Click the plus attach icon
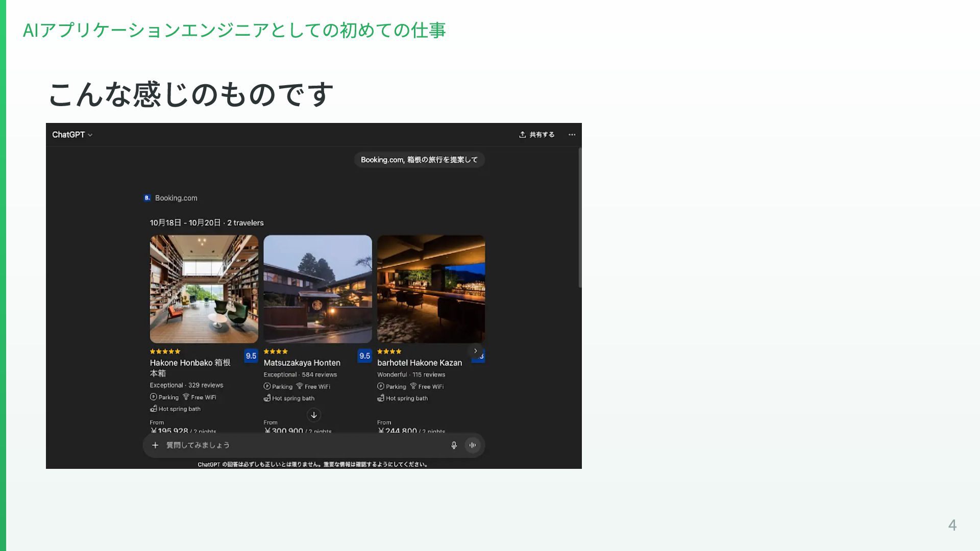This screenshot has width=980, height=551. pyautogui.click(x=155, y=445)
